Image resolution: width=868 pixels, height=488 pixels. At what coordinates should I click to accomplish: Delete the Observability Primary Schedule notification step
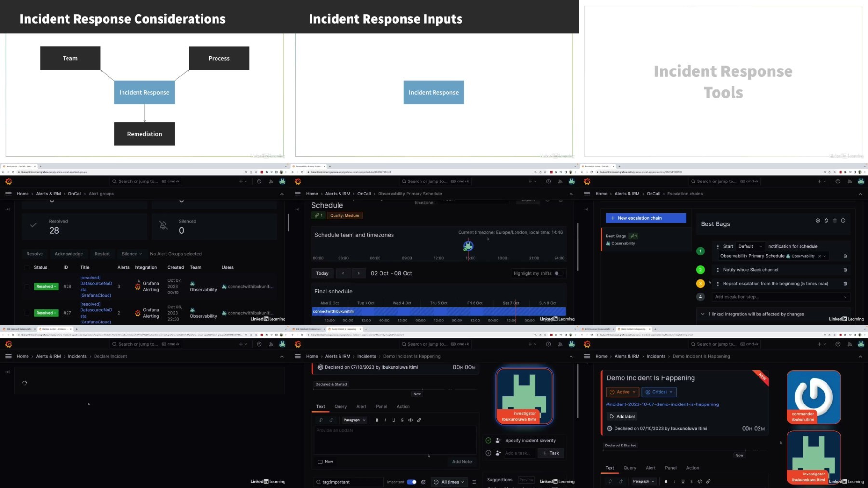point(845,256)
